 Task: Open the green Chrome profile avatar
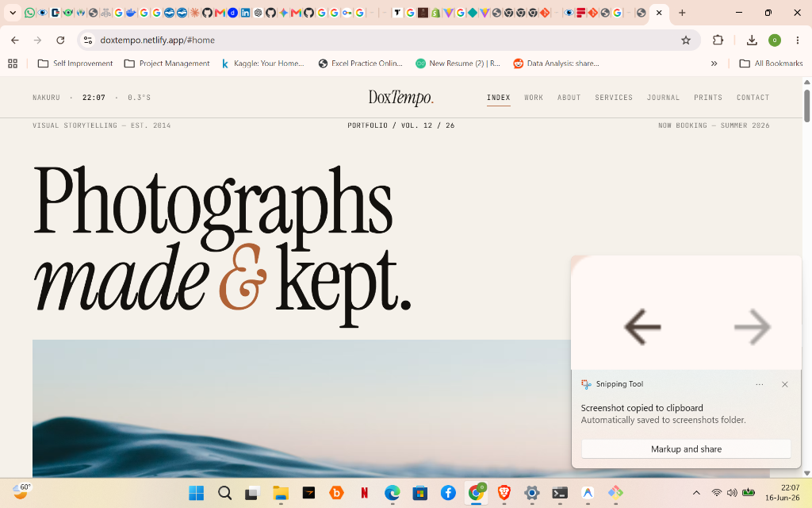[x=775, y=40]
